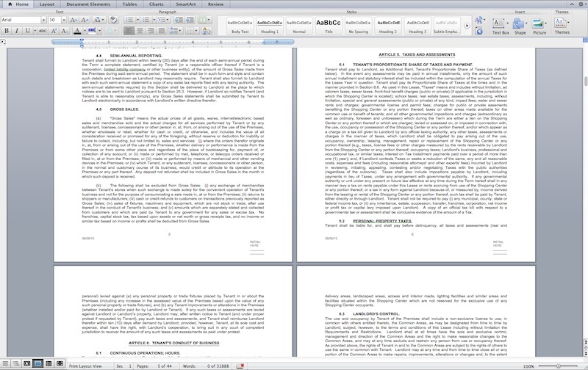Switch to the SmartArt tab
Viewport: 588px width, 370px height.
point(186,4)
